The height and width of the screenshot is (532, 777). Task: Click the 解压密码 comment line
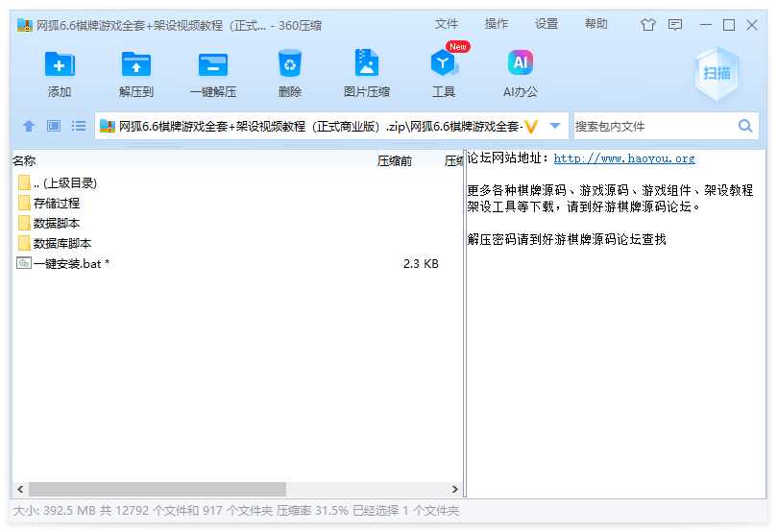coord(567,239)
